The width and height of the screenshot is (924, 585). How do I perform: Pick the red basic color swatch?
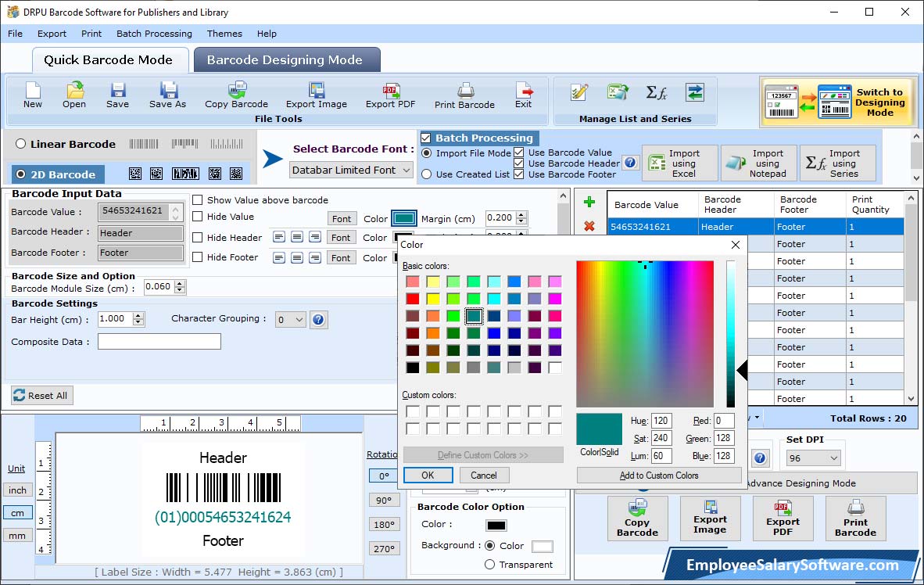point(413,299)
